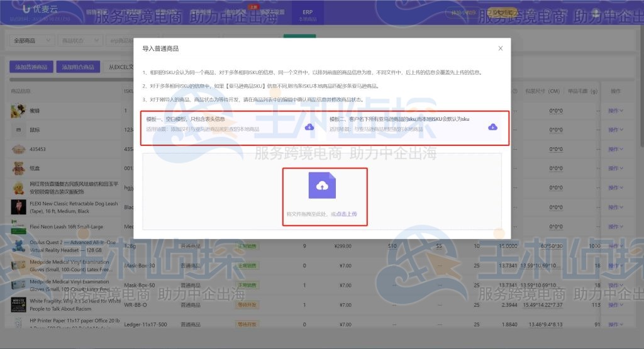
Task: Click the 包装尺寸 (CM) column header
Action: (542, 91)
